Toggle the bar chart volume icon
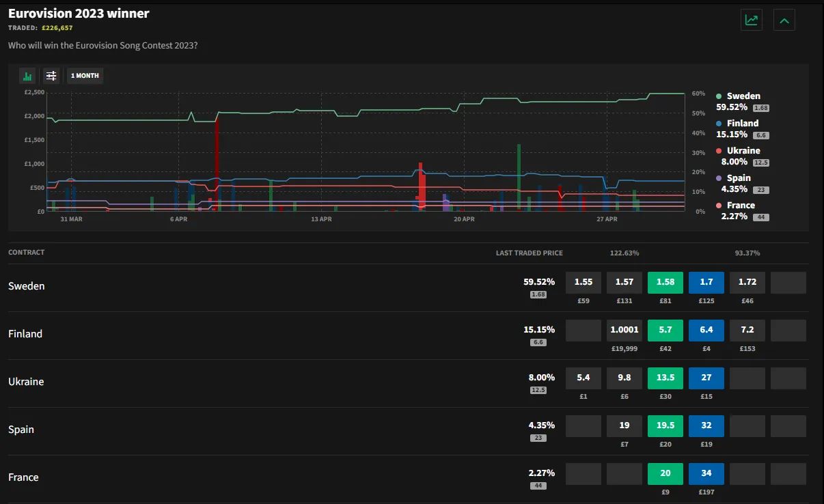824x504 pixels. pyautogui.click(x=28, y=76)
